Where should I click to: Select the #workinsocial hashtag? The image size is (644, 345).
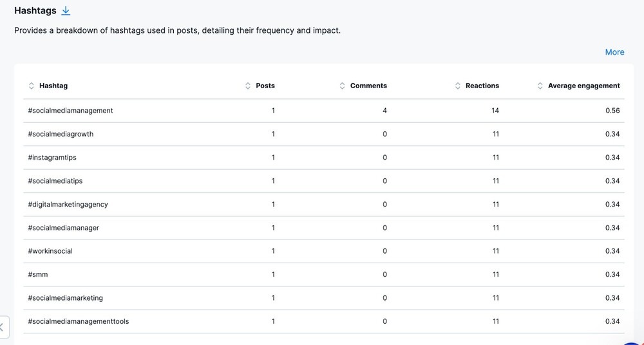(50, 251)
